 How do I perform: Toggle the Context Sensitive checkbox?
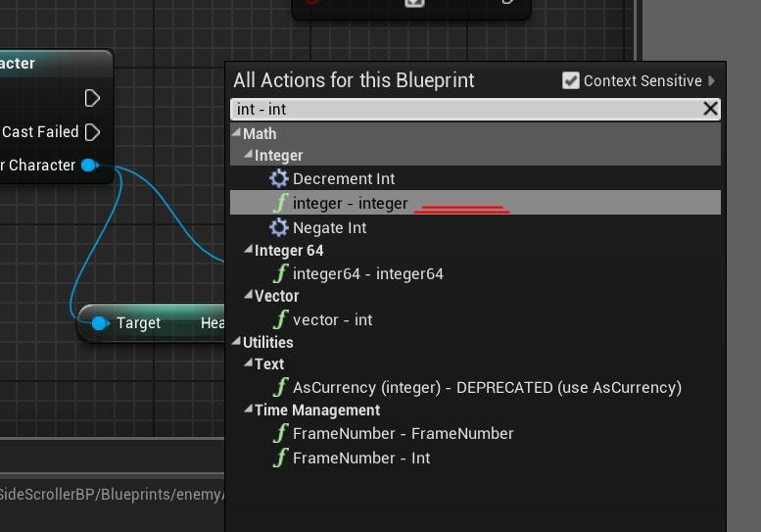571,80
